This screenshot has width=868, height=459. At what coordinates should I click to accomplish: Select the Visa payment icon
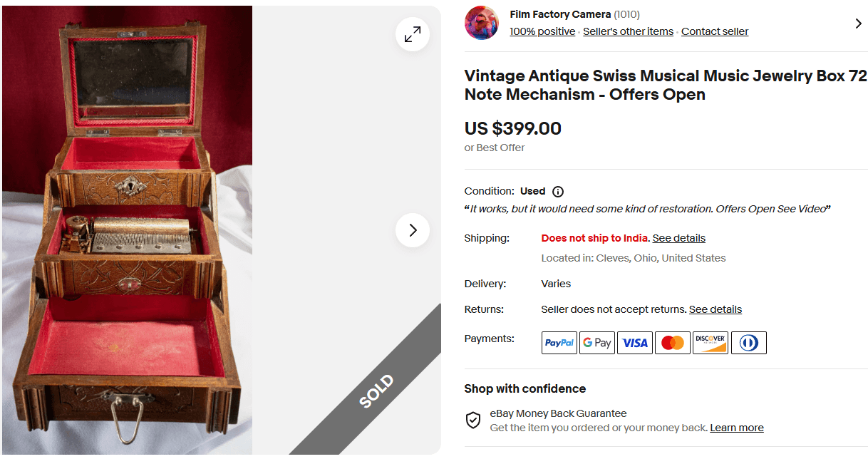click(635, 343)
